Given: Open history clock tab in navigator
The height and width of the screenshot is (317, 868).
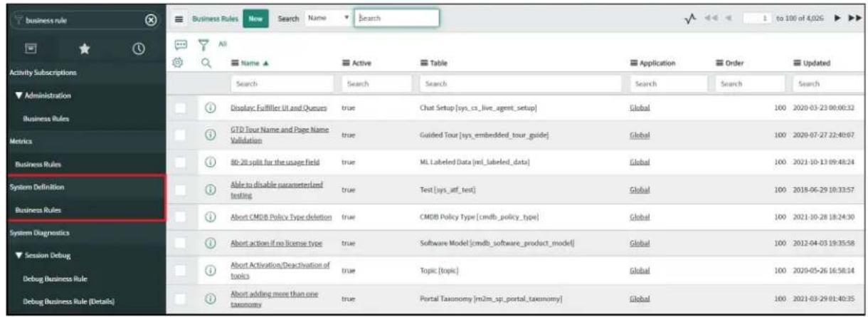Looking at the screenshot, I should [x=140, y=51].
